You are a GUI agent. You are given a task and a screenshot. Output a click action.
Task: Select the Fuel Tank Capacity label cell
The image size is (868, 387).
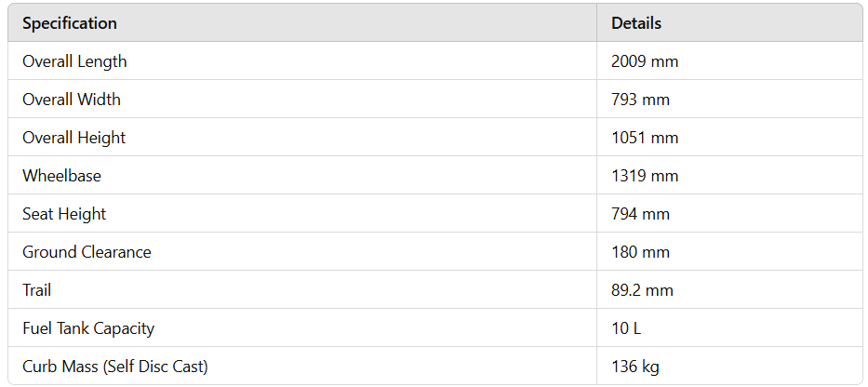[x=88, y=328]
